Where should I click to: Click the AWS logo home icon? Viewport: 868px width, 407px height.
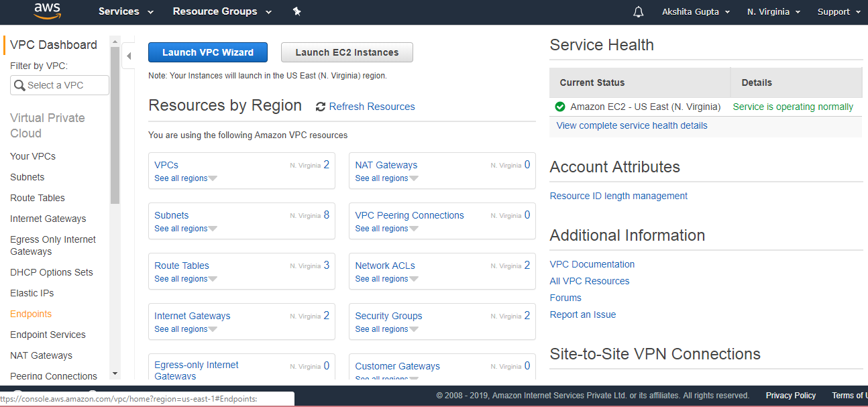pos(47,11)
